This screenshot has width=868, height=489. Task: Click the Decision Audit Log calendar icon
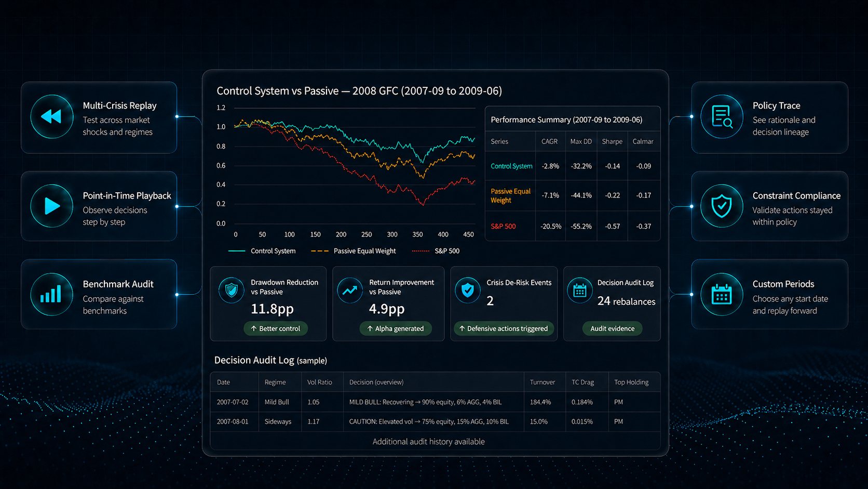pyautogui.click(x=580, y=290)
